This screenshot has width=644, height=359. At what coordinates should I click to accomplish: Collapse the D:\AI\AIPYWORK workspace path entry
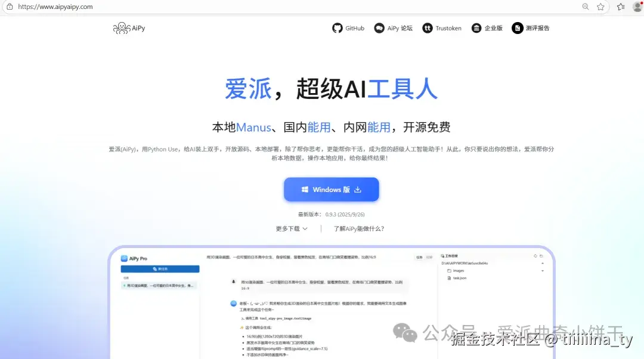(543, 264)
